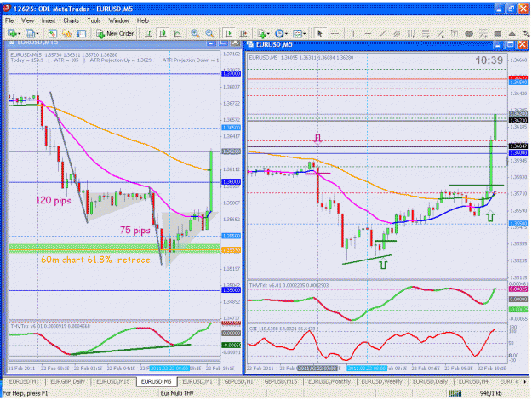Switch to the EURUSD,Monthly chart tab
The width and height of the screenshot is (532, 400).
(329, 381)
